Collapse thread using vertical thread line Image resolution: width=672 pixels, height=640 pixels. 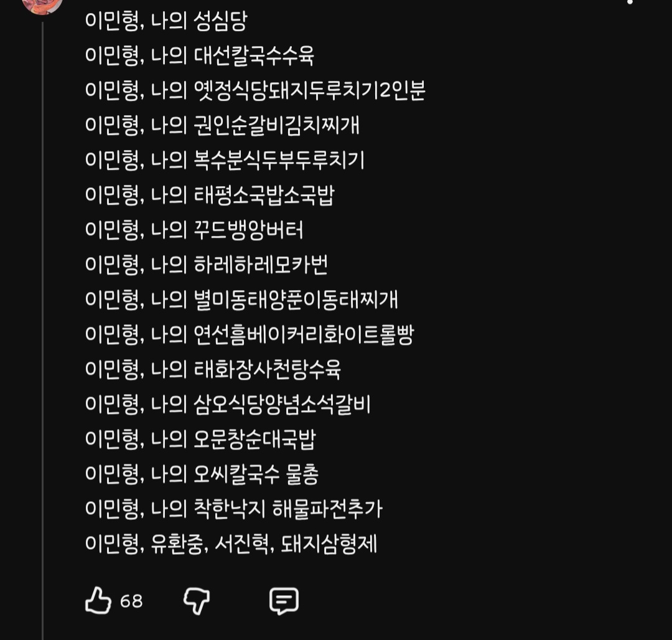[x=42, y=311]
